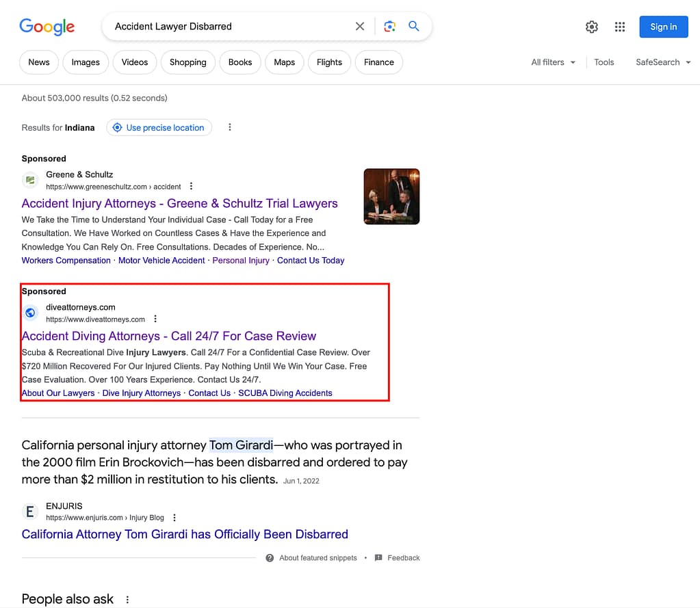The image size is (700, 608).
Task: Select the Books filter tab
Action: (x=240, y=62)
